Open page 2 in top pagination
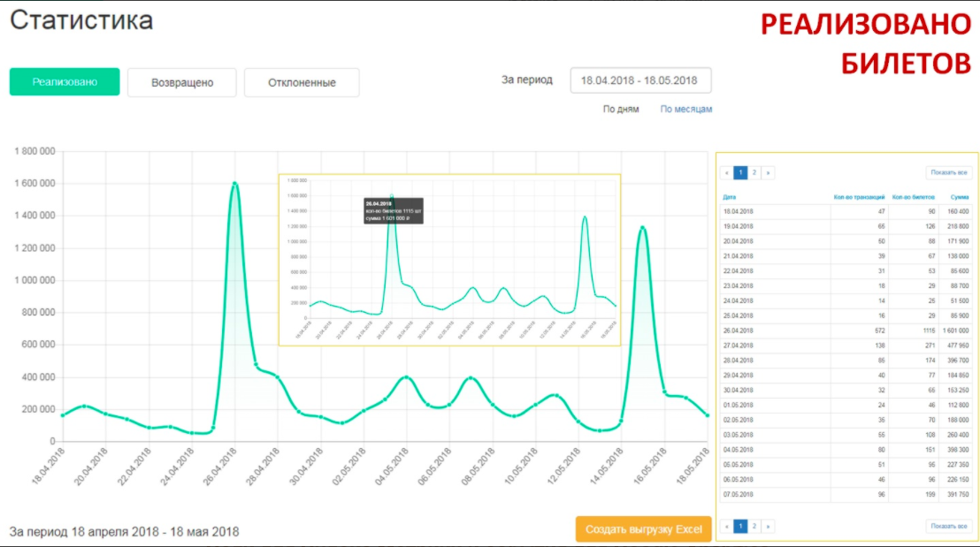Viewport: 980px width, 547px height. 754,173
